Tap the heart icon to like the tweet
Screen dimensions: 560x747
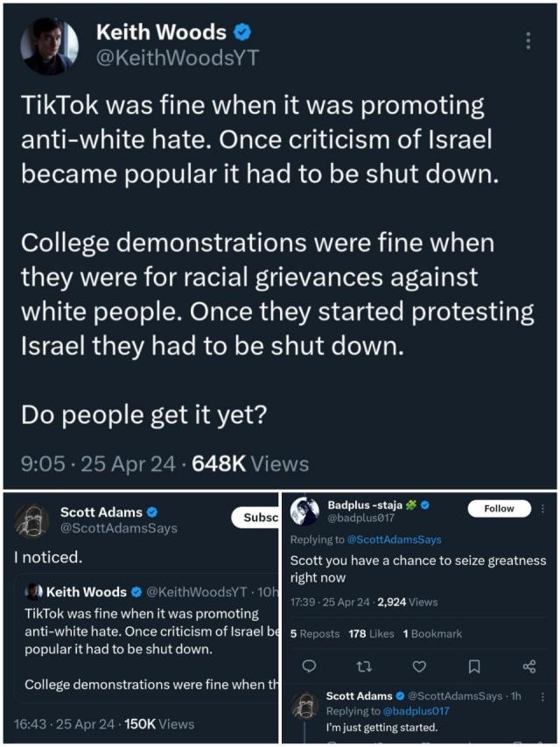coord(419,666)
